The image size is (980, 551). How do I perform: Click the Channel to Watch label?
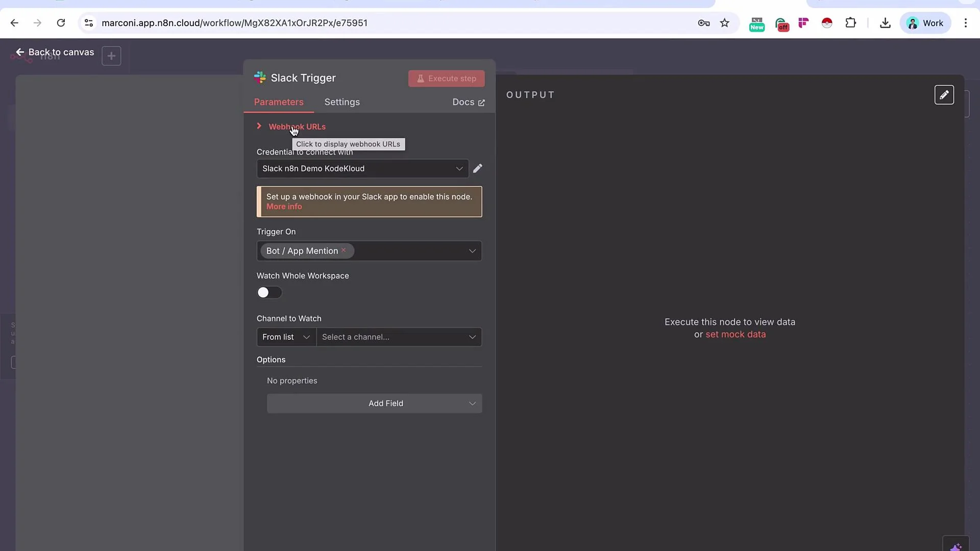[289, 318]
